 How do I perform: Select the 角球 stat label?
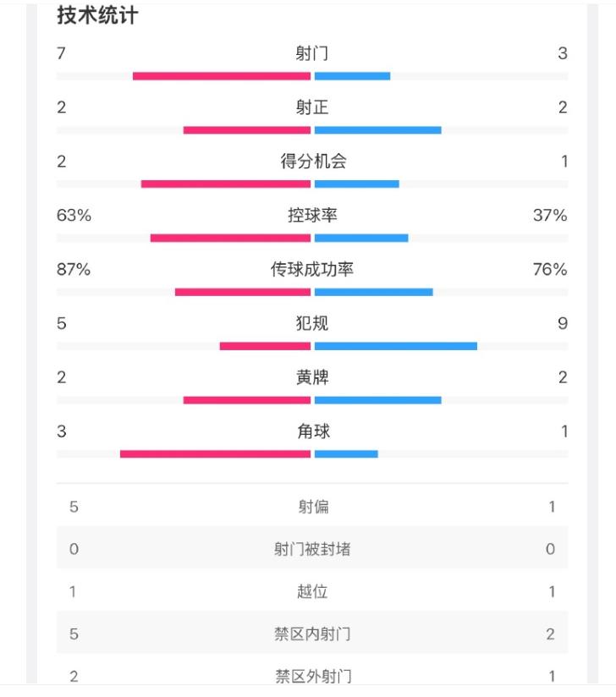pos(313,431)
